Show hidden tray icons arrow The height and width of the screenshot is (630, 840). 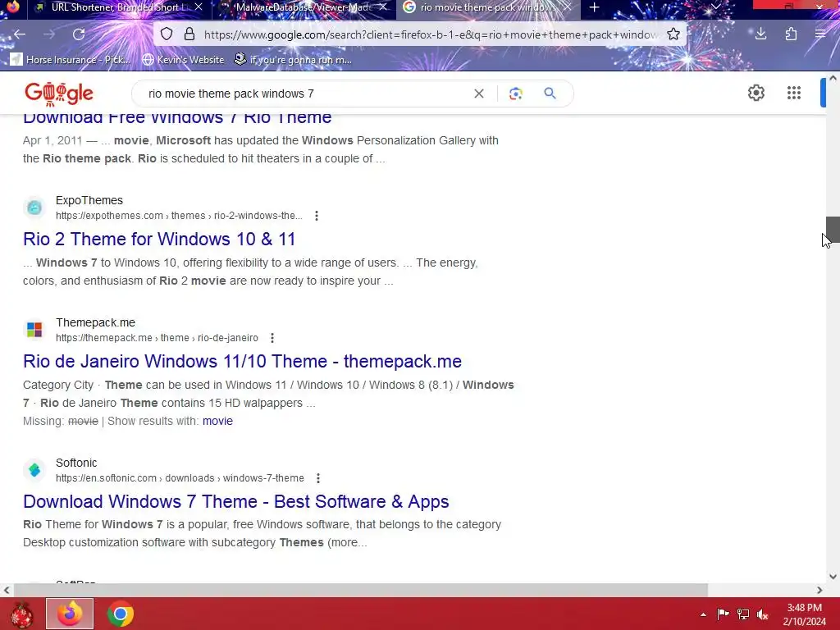tap(703, 614)
